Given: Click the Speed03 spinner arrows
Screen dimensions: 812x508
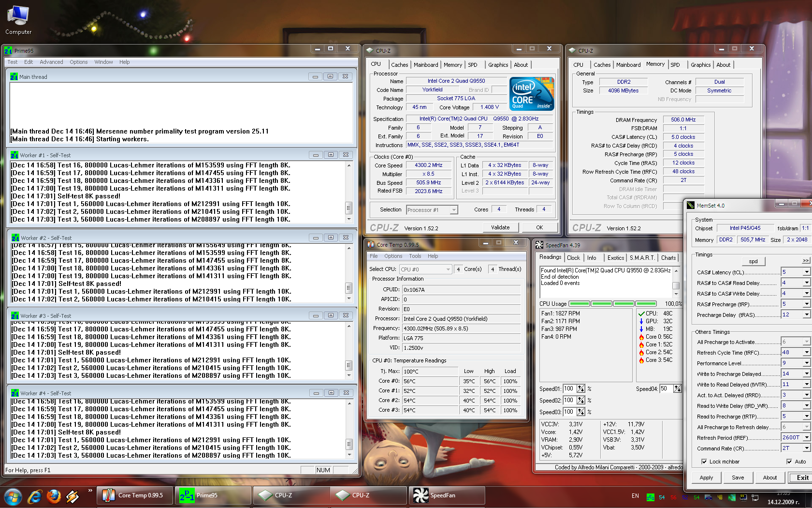Looking at the screenshot, I should point(581,412).
